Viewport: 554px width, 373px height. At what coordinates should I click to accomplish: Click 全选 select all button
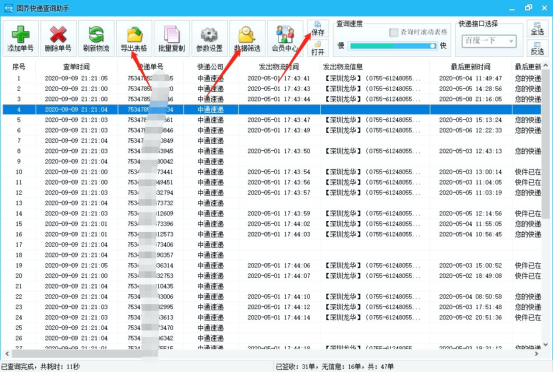pyautogui.click(x=537, y=28)
